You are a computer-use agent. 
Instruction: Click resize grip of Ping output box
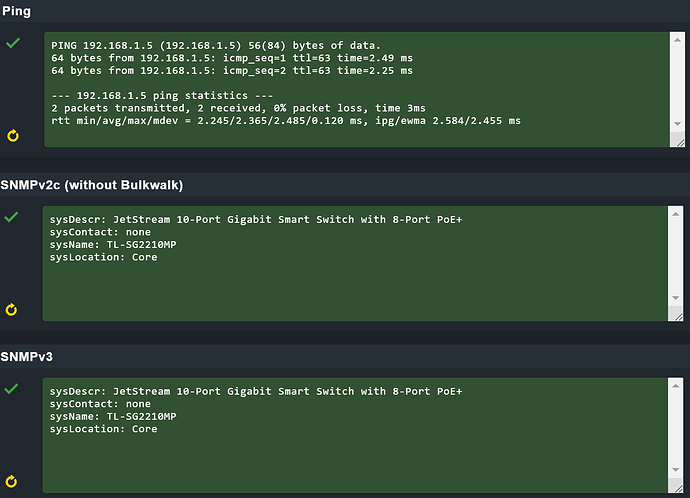coord(679,142)
